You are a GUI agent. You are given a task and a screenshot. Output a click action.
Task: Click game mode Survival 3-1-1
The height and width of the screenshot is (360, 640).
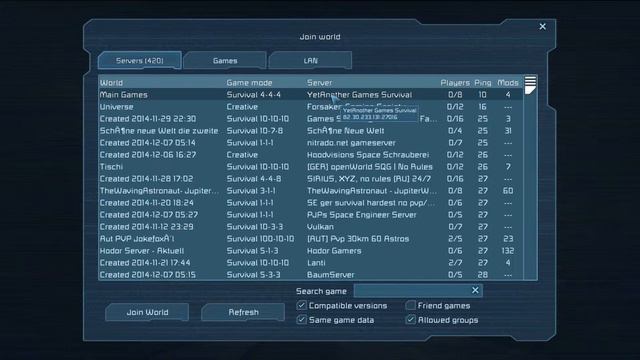pyautogui.click(x=251, y=191)
